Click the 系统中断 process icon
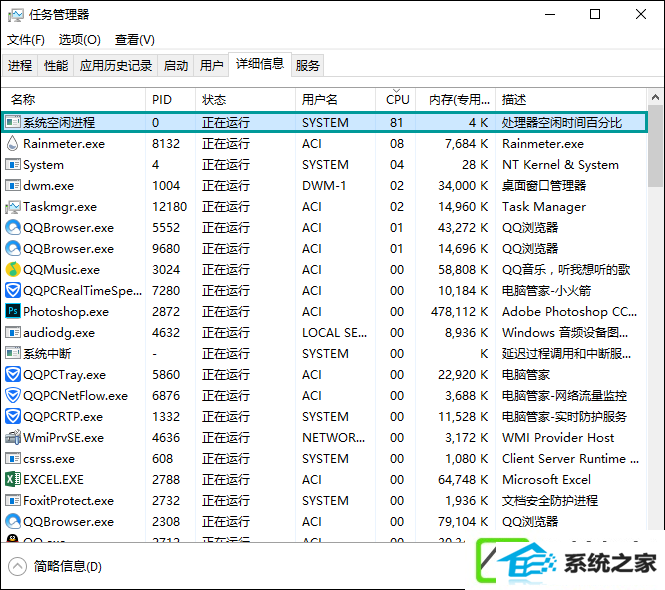 coord(13,353)
